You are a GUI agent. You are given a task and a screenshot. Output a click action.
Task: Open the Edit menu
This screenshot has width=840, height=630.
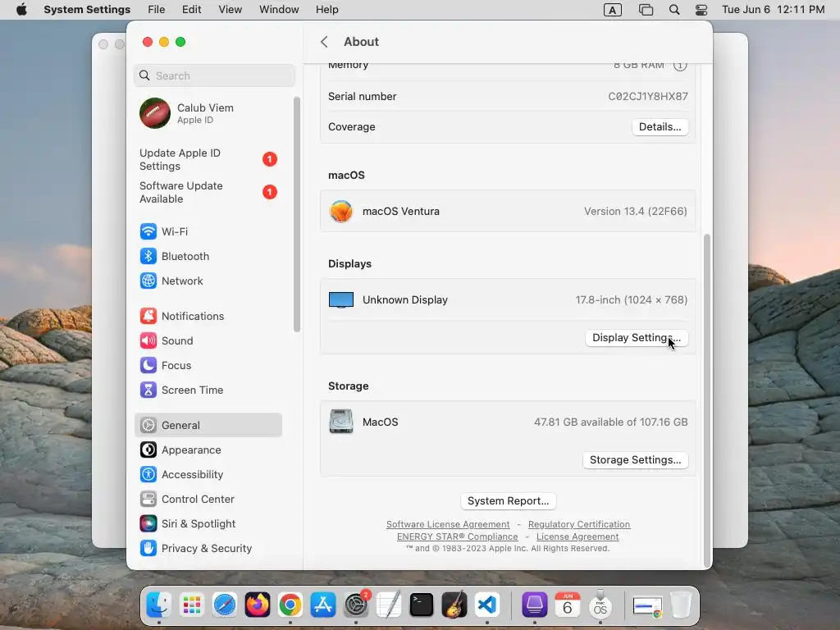pos(192,10)
